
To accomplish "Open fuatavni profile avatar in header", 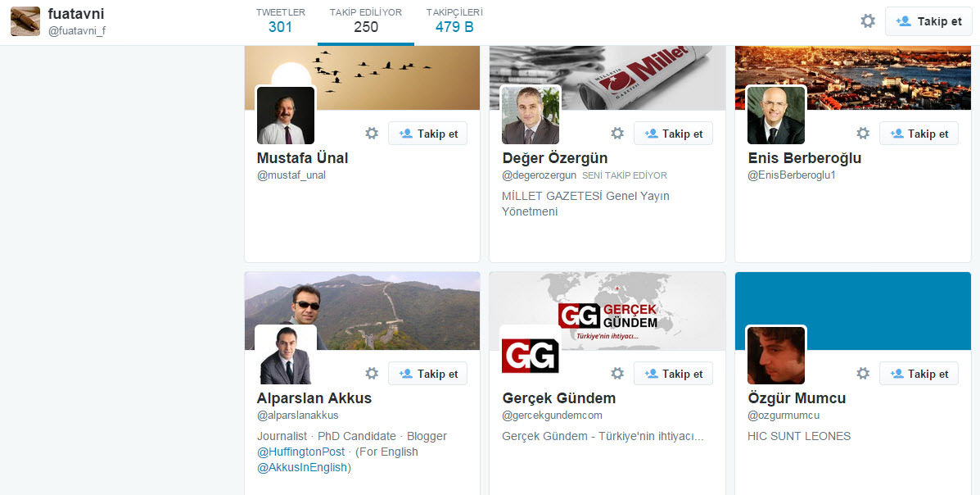I will pyautogui.click(x=25, y=21).
